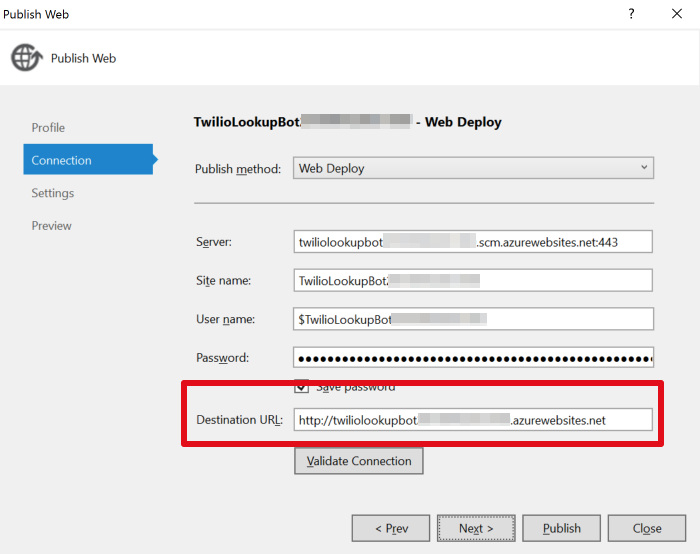Click the Password label
This screenshot has height=554, width=700.
coord(222,358)
